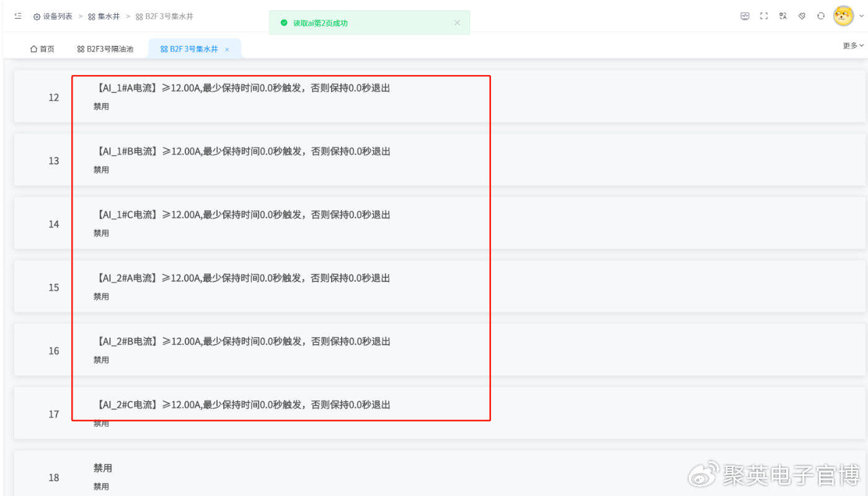The width and height of the screenshot is (868, 496).
Task: Switch to the B2F3号隔油池 tab
Action: [105, 49]
